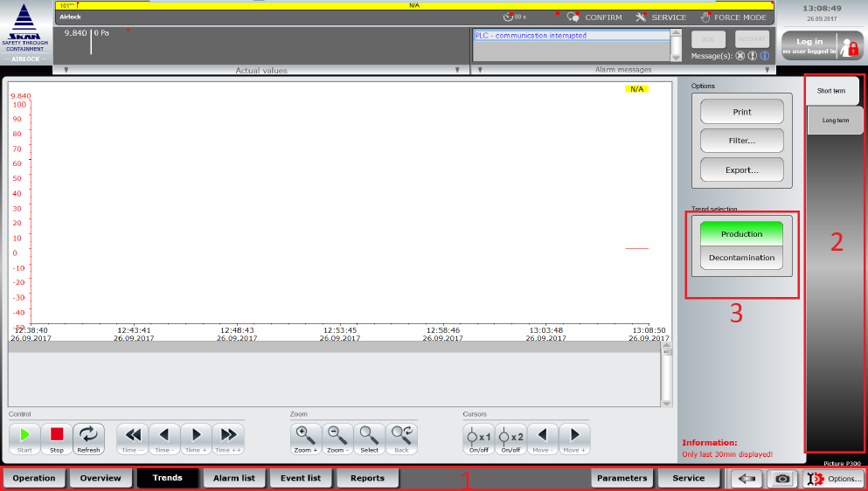
Task: Open the Filter... dialog
Action: [742, 141]
